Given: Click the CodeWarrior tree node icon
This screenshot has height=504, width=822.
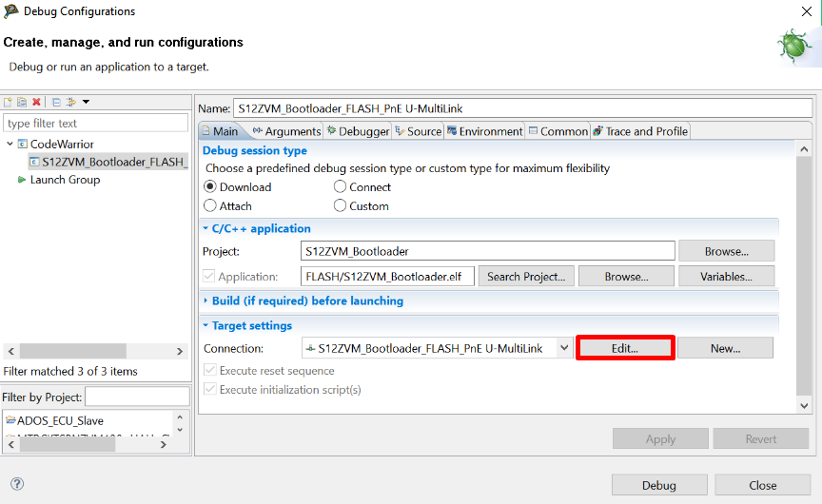Looking at the screenshot, I should click(23, 144).
